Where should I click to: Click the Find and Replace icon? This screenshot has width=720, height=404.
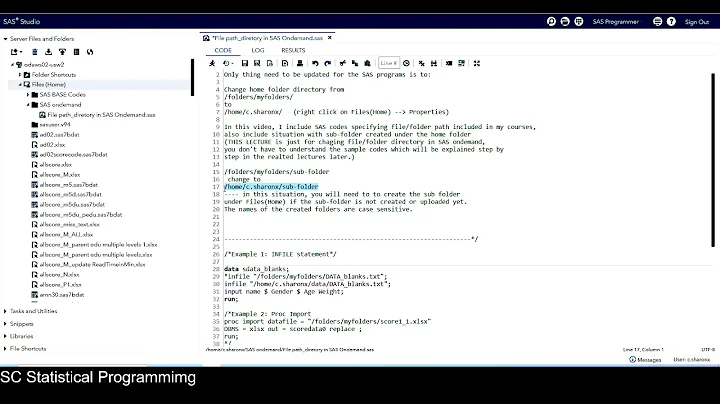coord(434,63)
